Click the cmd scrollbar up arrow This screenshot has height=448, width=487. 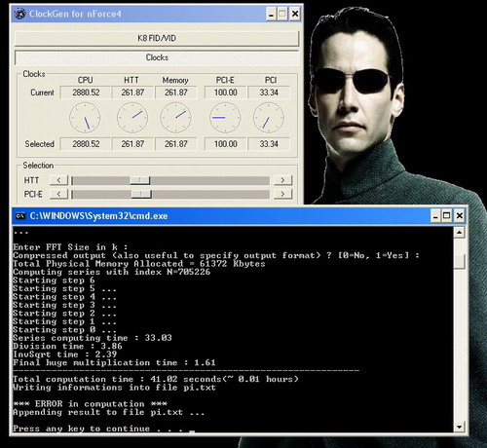[x=460, y=233]
